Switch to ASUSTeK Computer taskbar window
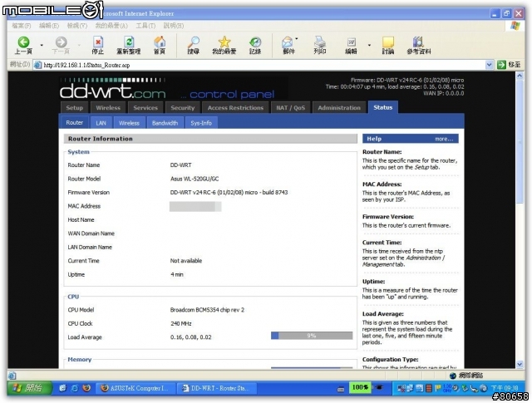 pos(135,388)
